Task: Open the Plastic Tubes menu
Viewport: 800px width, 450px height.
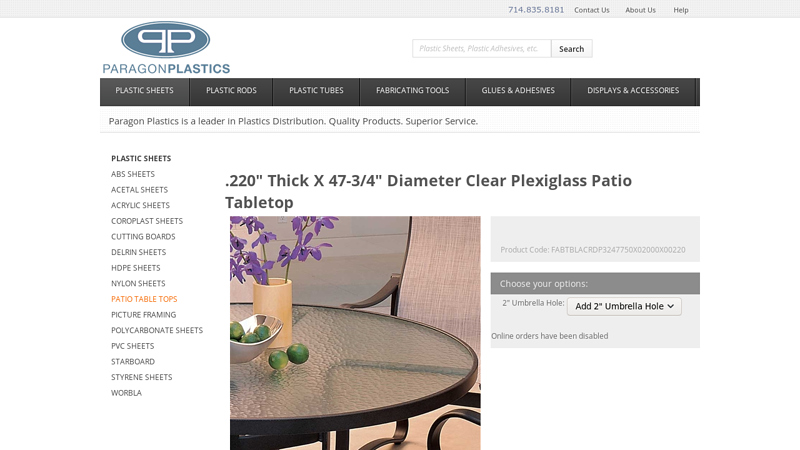Action: pyautogui.click(x=316, y=91)
